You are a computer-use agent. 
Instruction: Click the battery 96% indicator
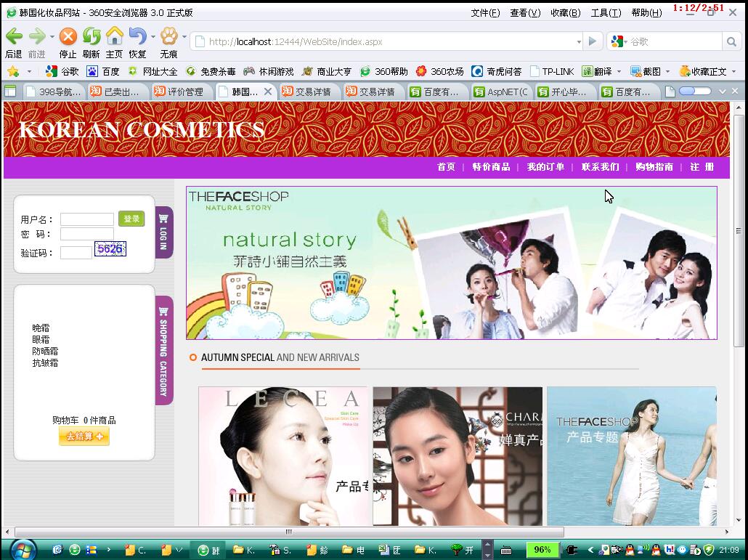(x=542, y=550)
